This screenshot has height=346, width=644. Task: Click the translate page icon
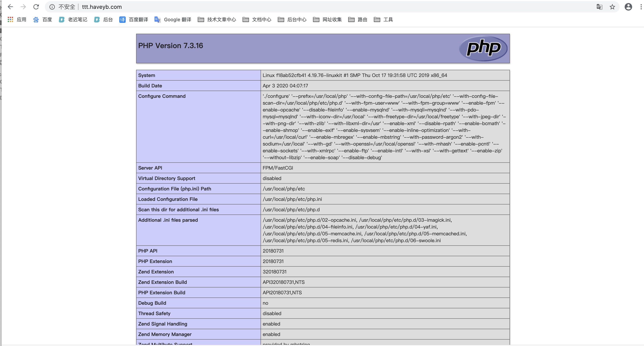point(599,7)
